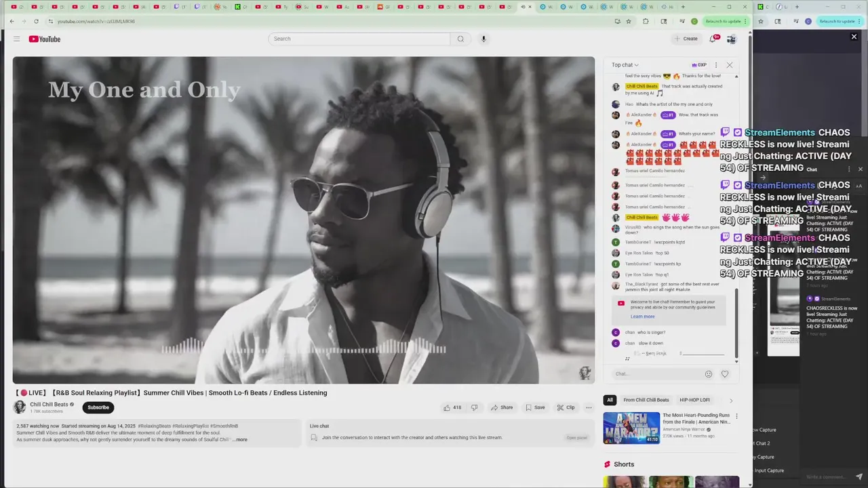
Task: Click the Open panel button for live chat
Action: [576, 438]
